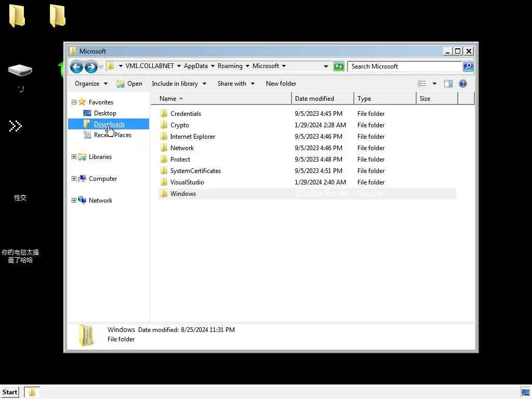Select the SystemCertificates folder icon
This screenshot has width=532, height=399.
tap(164, 170)
